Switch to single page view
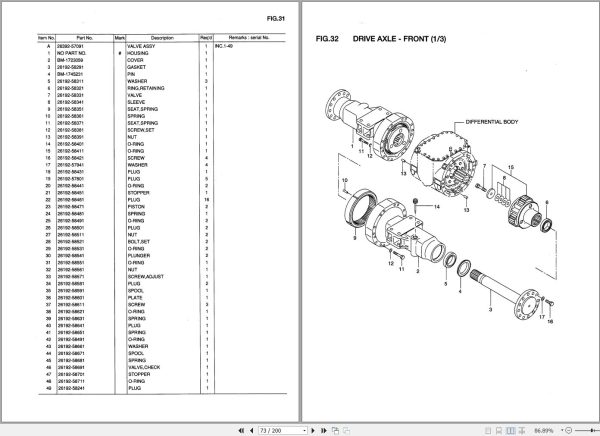 pos(488,430)
